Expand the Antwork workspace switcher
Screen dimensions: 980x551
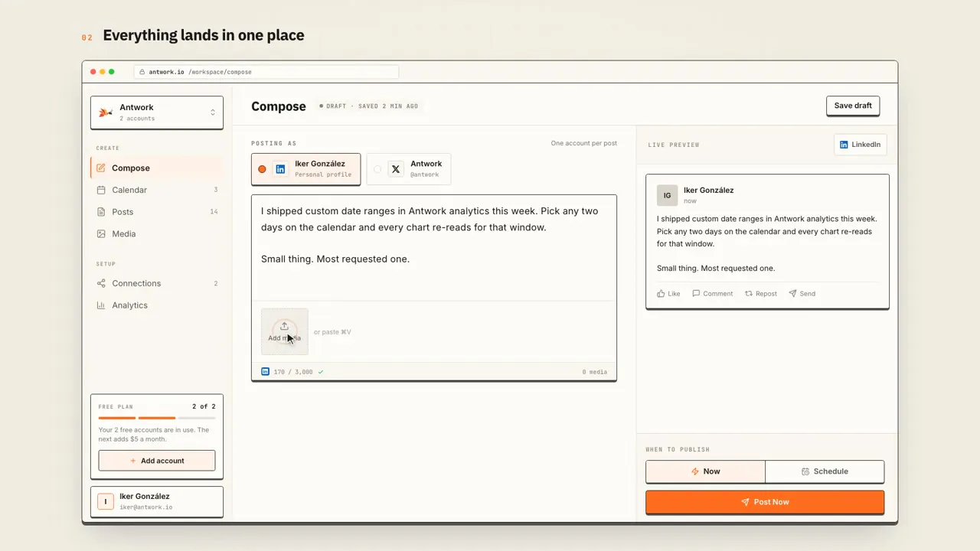[x=157, y=112]
